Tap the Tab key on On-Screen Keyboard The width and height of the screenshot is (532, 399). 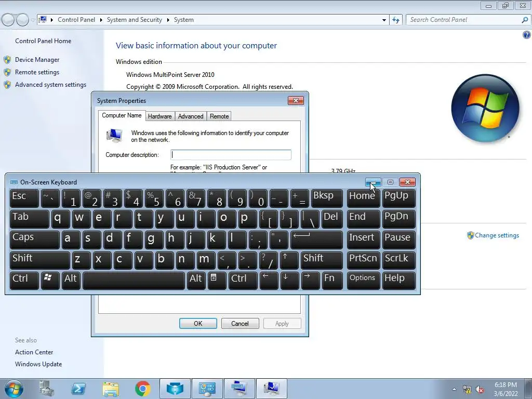pos(30,219)
